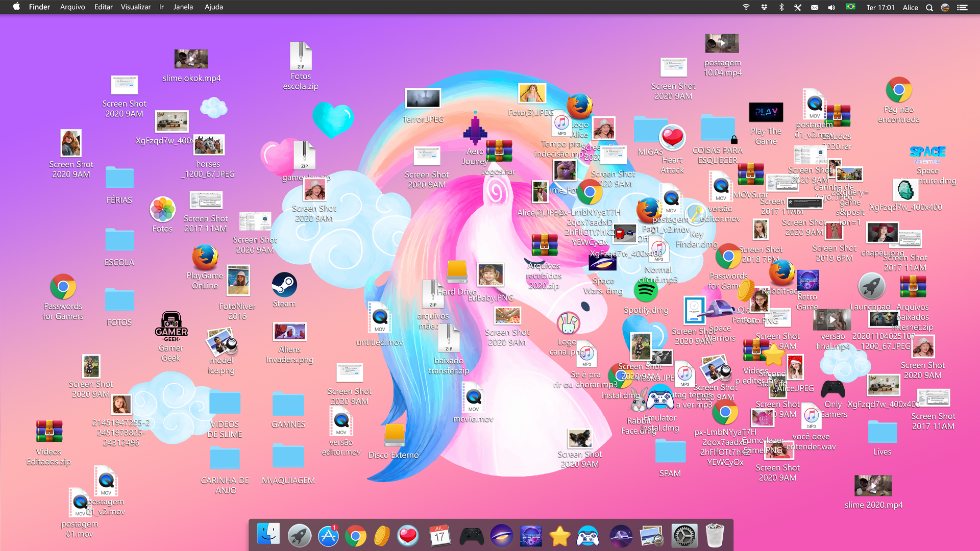Open the Ajuda menu
The image size is (980, 551).
[214, 7]
